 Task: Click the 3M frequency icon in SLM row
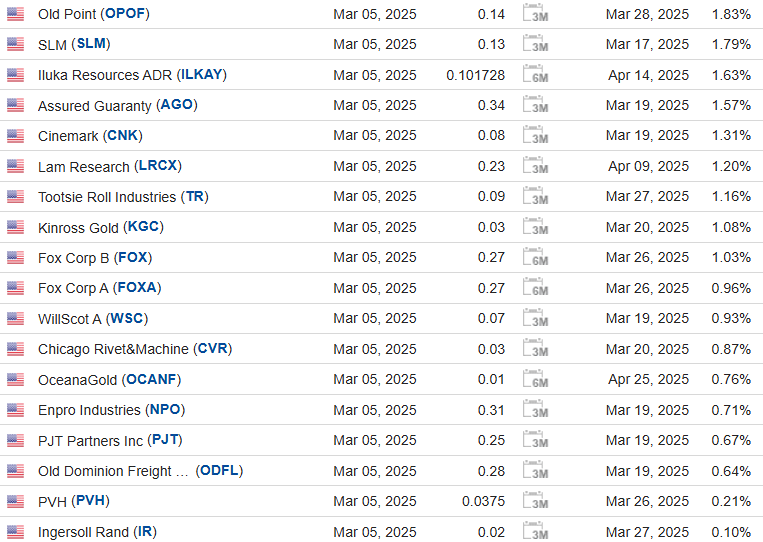coord(537,44)
